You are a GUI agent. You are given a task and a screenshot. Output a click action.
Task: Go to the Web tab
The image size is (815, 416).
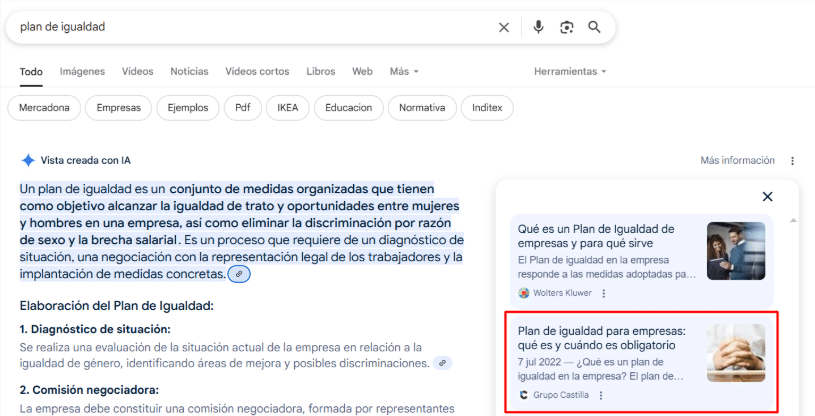(x=362, y=72)
